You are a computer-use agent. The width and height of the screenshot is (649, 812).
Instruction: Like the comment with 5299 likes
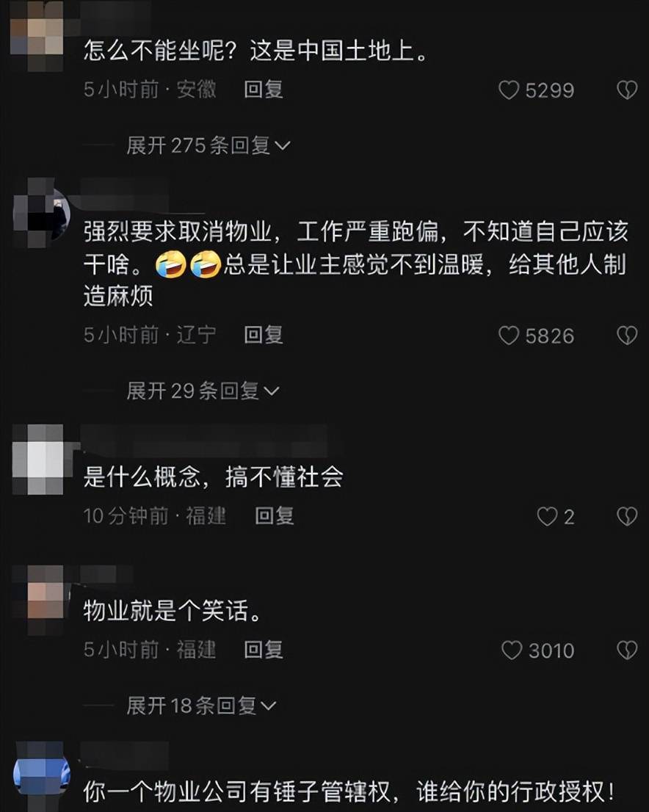pos(509,90)
